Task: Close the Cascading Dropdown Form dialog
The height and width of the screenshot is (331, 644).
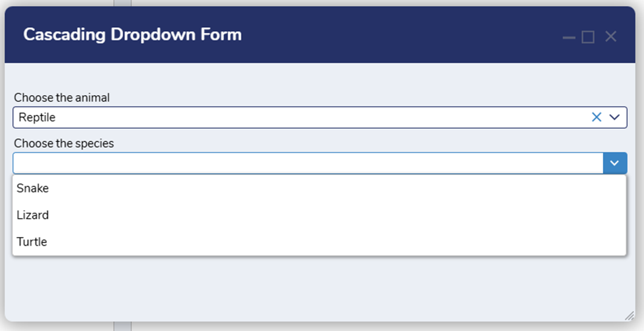Action: tap(610, 37)
